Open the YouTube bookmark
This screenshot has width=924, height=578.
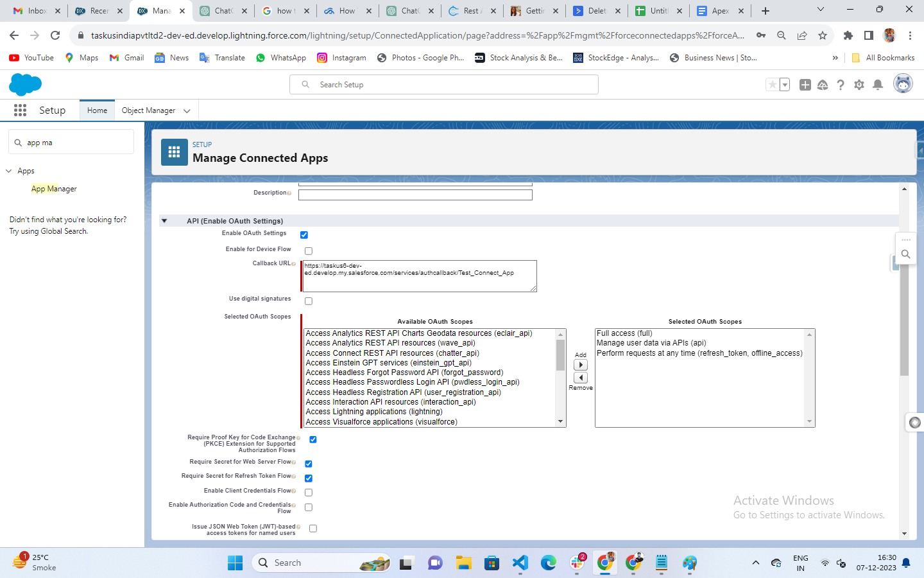tap(31, 58)
